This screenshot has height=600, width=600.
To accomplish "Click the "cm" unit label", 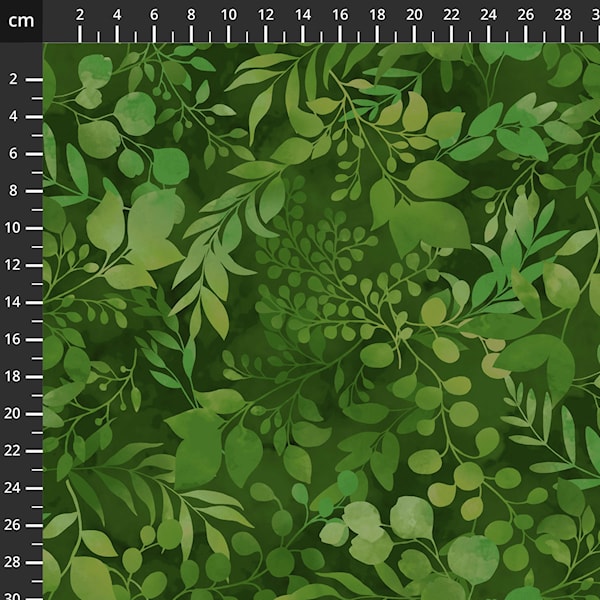I will (x=21, y=21).
